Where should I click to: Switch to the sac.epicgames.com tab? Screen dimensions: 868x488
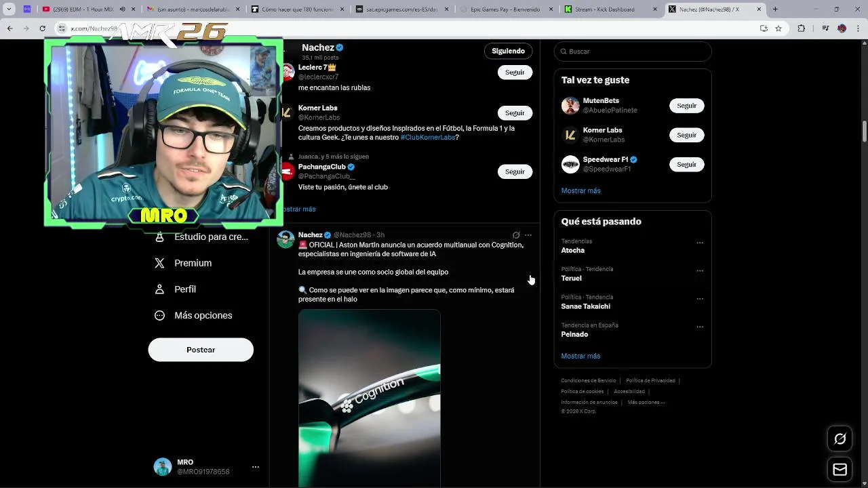pyautogui.click(x=401, y=9)
